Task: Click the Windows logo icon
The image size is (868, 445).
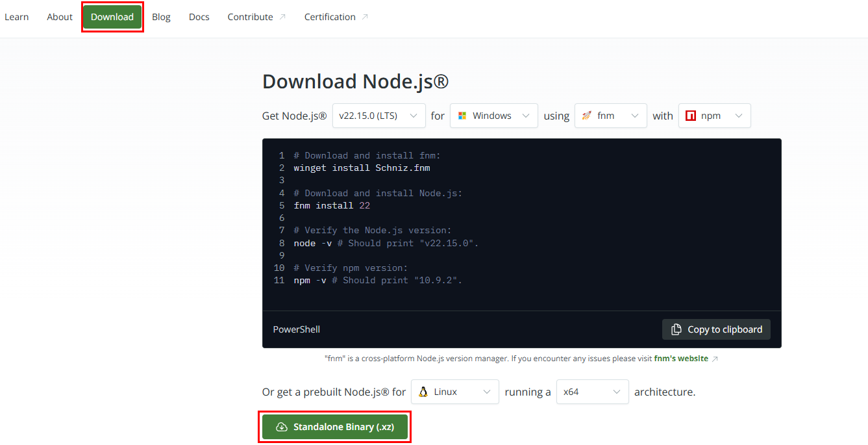Action: tap(462, 116)
